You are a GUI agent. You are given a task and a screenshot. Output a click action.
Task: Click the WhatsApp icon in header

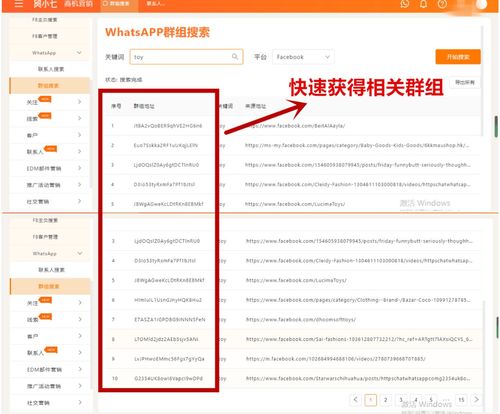[x=405, y=4]
